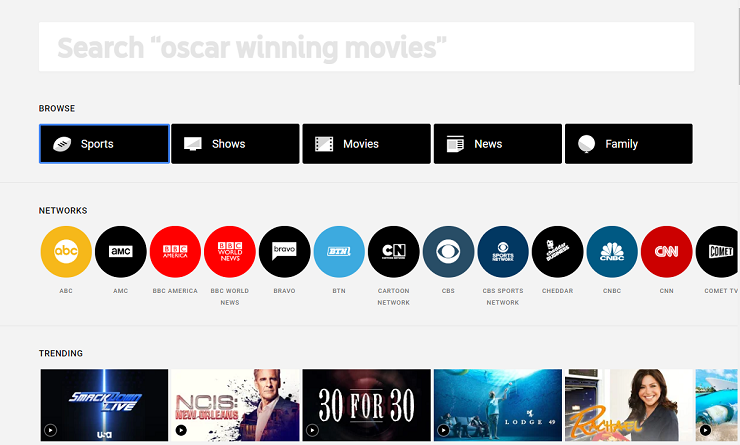Click the search input field
Viewport: 740px width, 445px height.
[x=366, y=47]
